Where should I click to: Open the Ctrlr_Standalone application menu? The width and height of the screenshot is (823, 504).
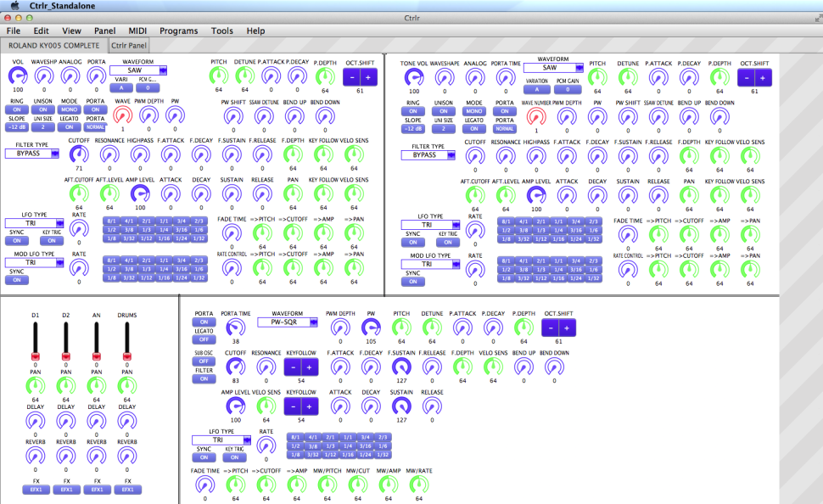(62, 5)
